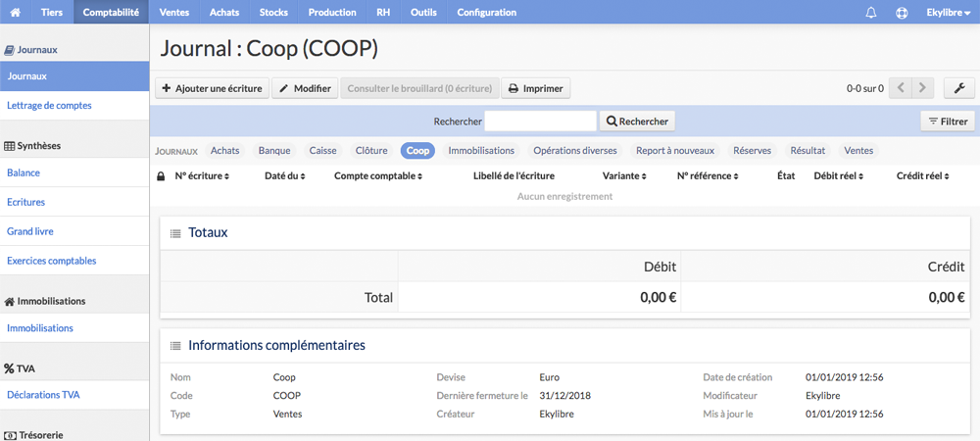This screenshot has width=980, height=441.
Task: Open the Configuration menu
Action: tap(487, 12)
